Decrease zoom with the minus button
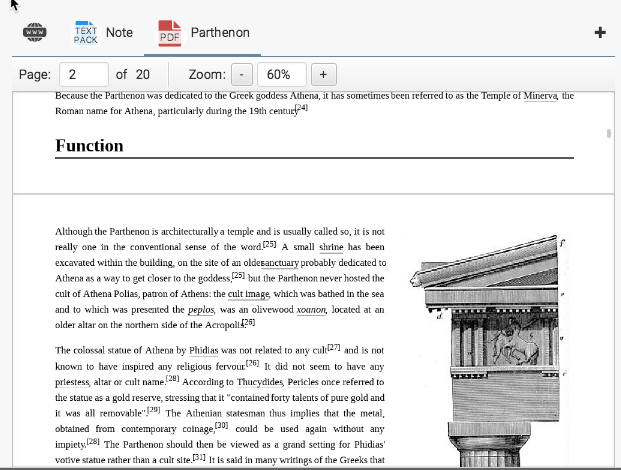 point(242,75)
